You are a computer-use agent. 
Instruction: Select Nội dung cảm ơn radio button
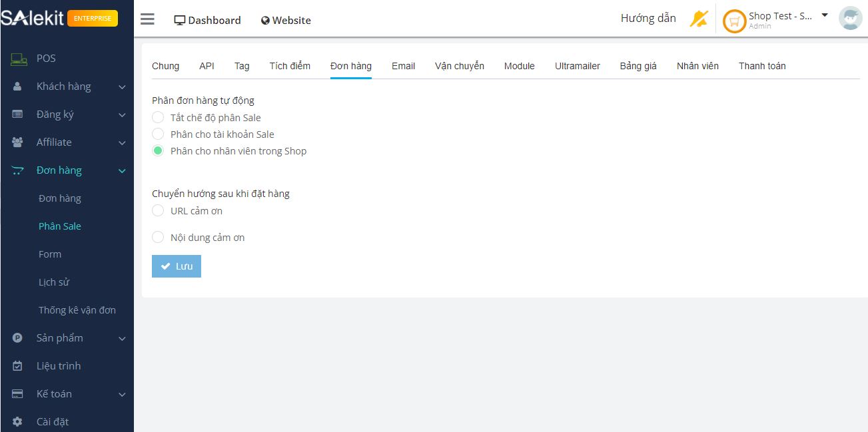point(158,237)
